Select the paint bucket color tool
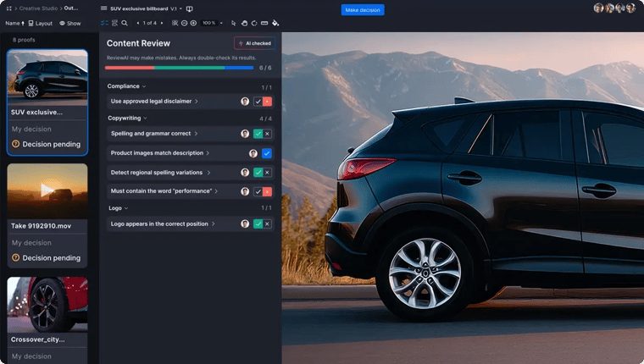This screenshot has width=644, height=364. pyautogui.click(x=275, y=23)
